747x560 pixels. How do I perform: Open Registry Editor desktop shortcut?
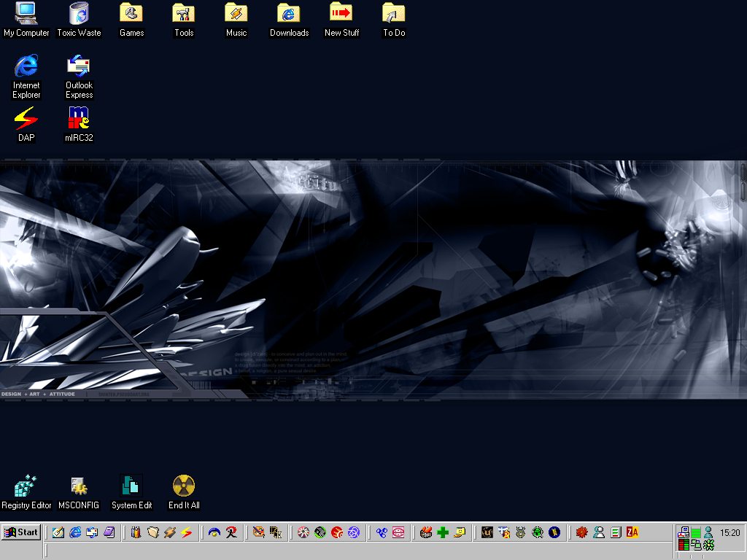[26, 486]
